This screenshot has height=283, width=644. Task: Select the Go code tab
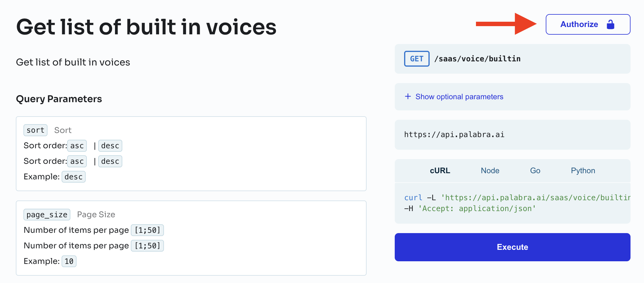pos(535,171)
